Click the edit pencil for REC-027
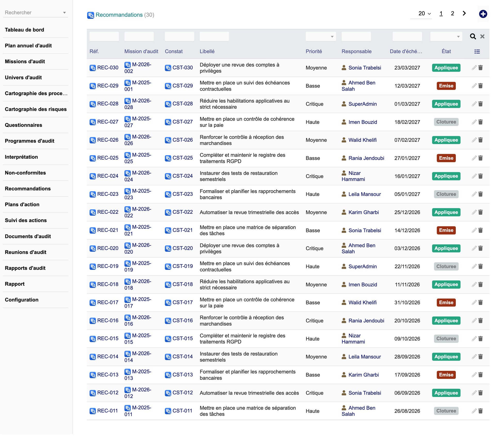502x448 pixels. [x=474, y=122]
